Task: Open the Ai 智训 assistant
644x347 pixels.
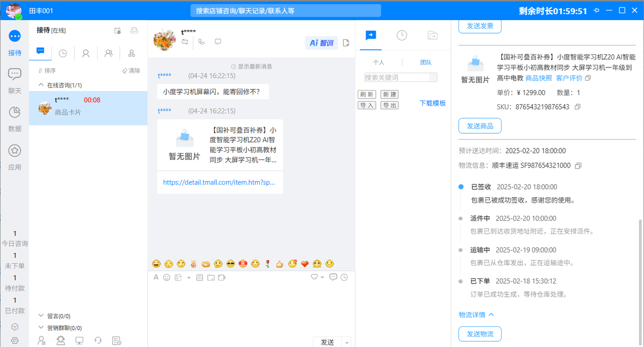Action: tap(321, 43)
